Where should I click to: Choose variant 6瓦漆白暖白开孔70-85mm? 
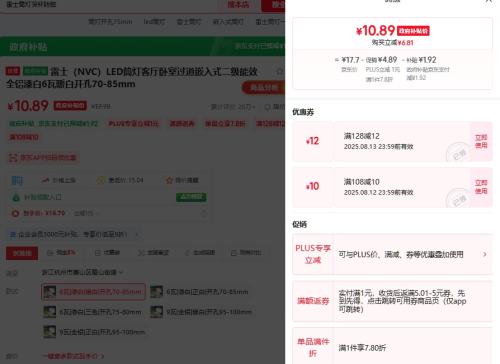(93, 292)
